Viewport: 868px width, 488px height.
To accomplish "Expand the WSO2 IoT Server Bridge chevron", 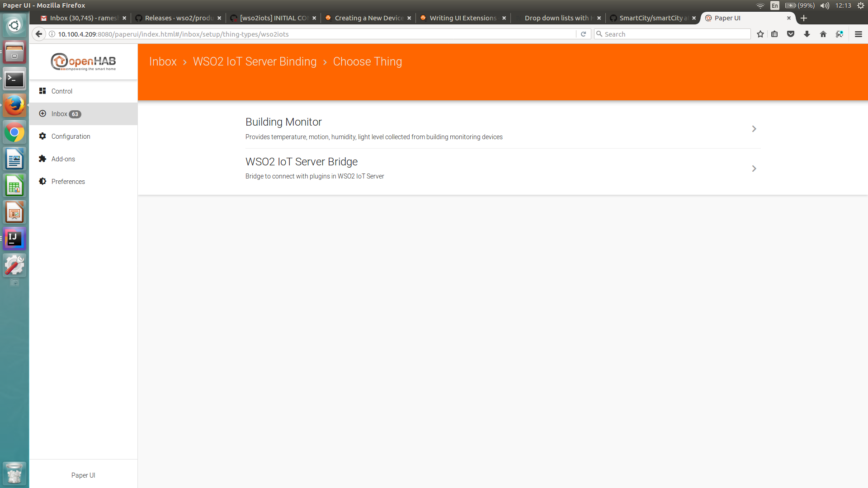I will (x=754, y=169).
